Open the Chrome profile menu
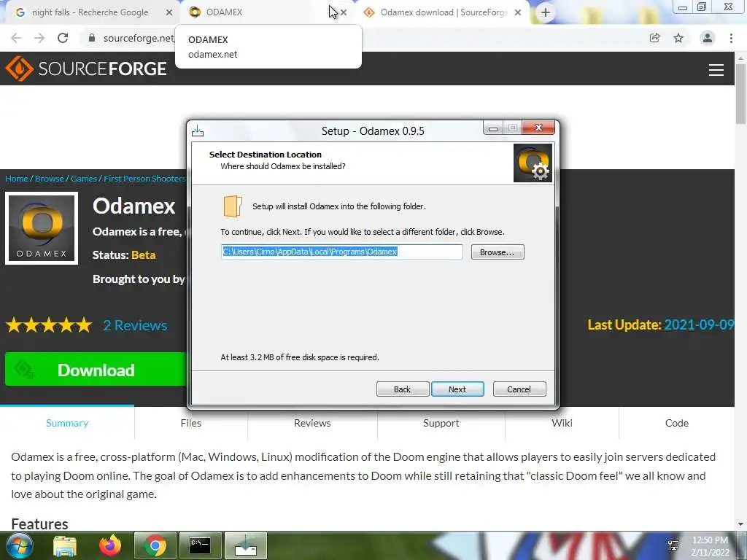This screenshot has width=747, height=560. [708, 38]
